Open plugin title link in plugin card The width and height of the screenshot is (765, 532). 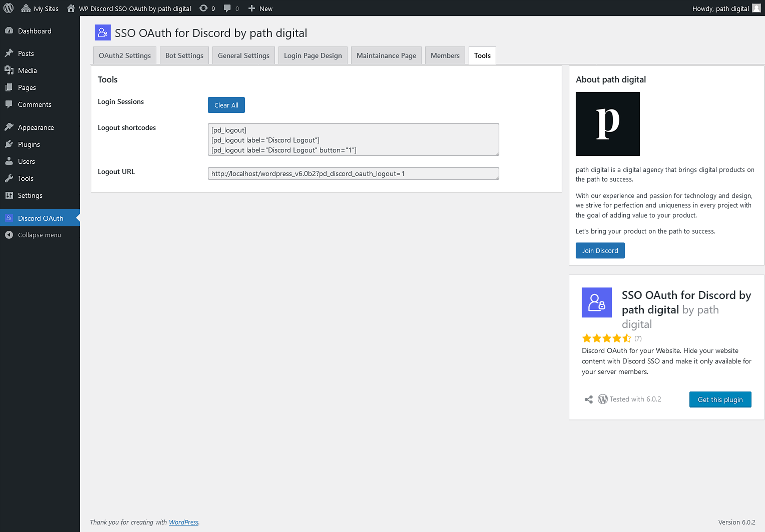[686, 302]
